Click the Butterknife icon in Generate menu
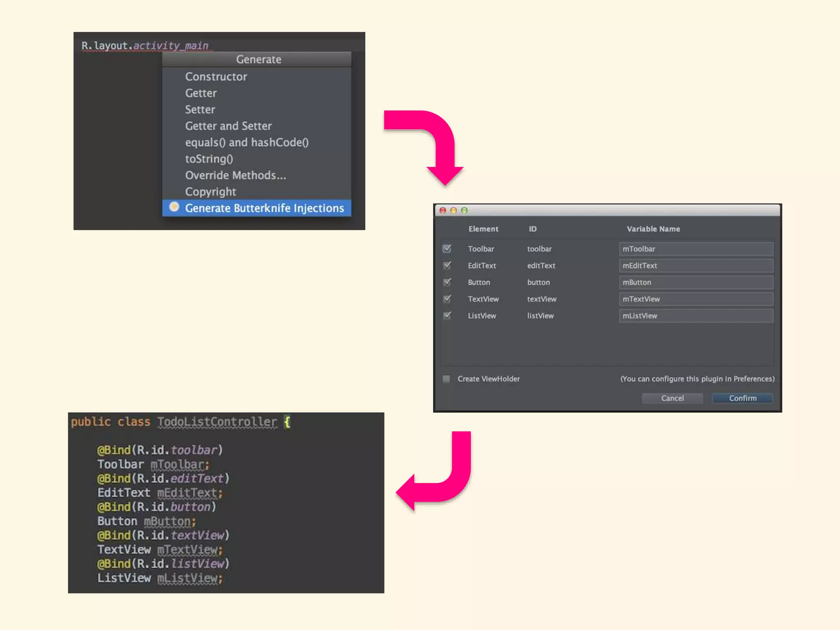 174,207
